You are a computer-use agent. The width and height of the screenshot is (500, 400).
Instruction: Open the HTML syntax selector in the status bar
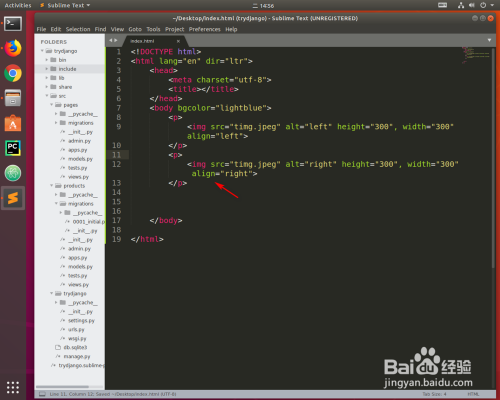pyautogui.click(x=473, y=394)
